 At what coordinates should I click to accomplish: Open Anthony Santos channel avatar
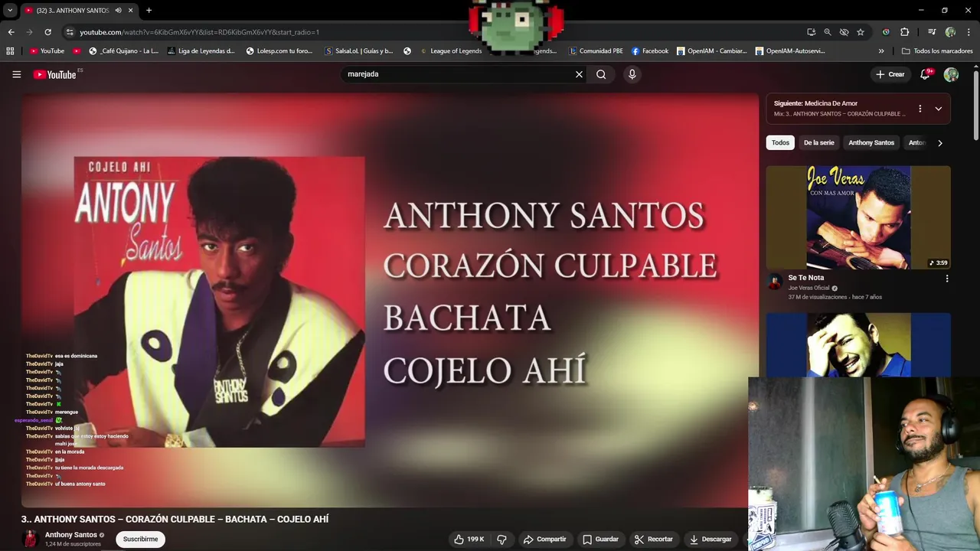(x=31, y=539)
